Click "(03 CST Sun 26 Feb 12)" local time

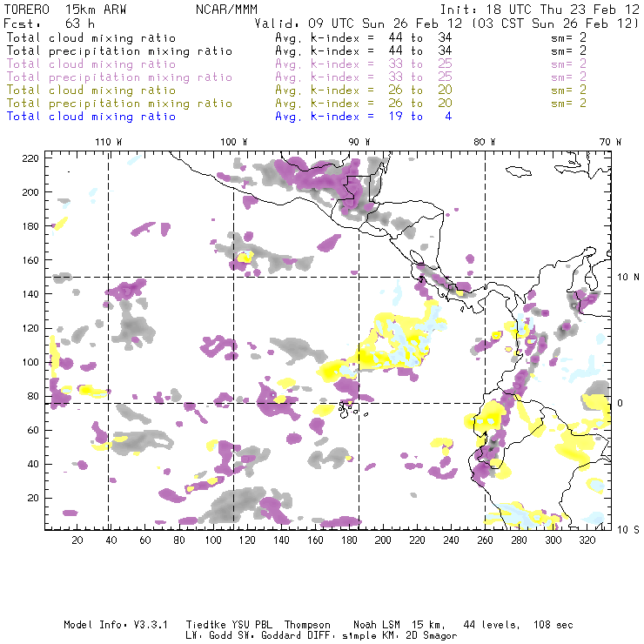coord(555,23)
